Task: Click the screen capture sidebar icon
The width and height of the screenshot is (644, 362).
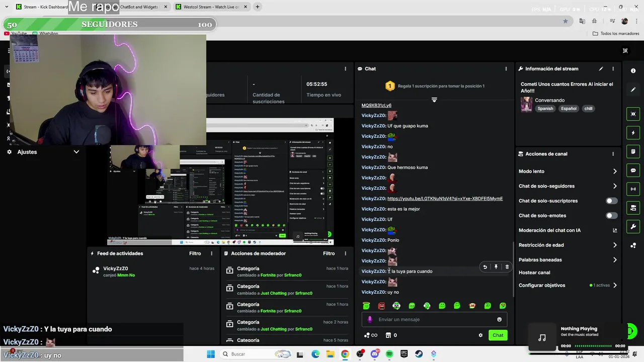Action: pos(633,114)
